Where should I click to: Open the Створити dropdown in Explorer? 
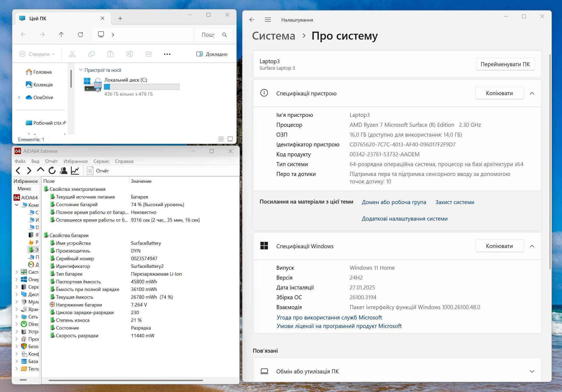point(37,54)
